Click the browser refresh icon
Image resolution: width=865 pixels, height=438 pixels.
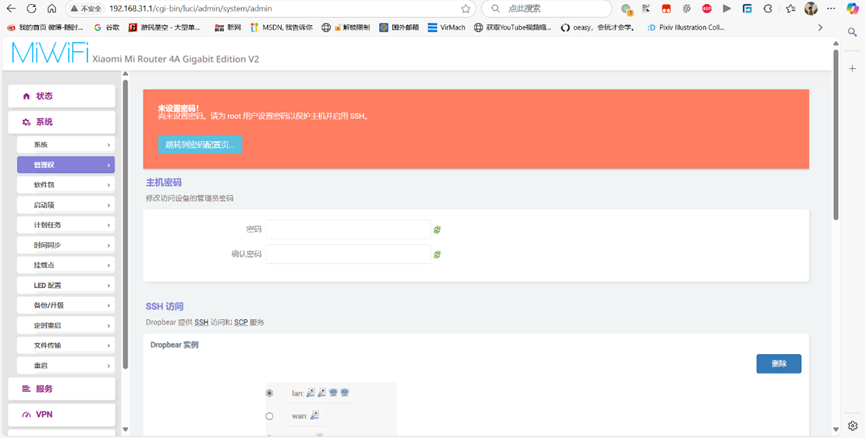point(31,8)
